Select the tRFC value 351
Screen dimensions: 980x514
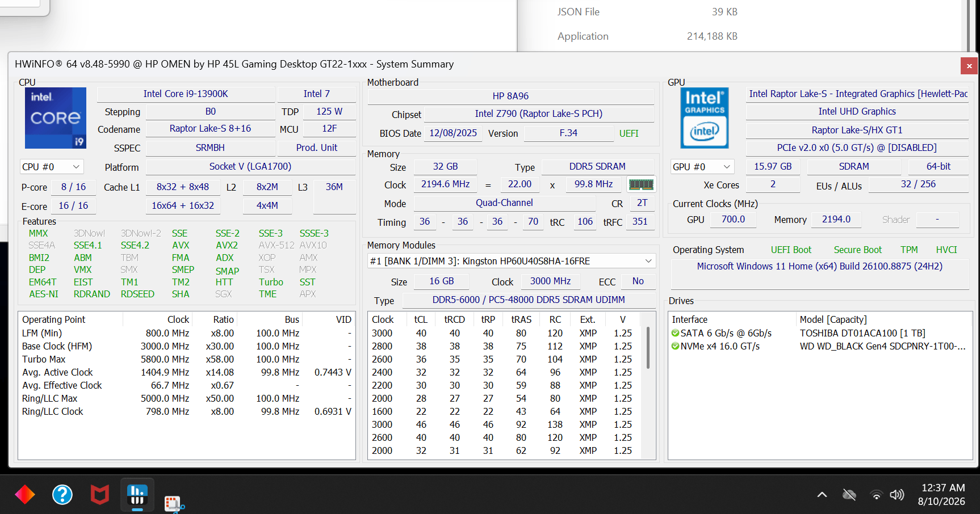click(640, 222)
